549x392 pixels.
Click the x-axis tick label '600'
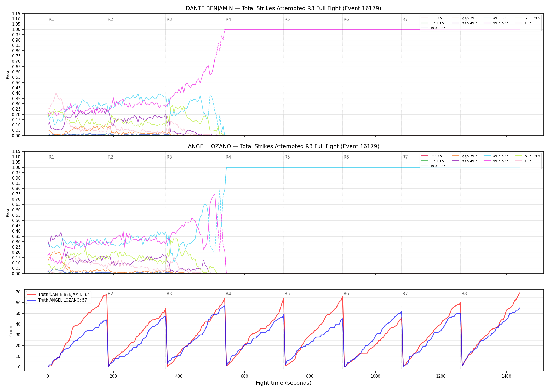tap(244, 376)
